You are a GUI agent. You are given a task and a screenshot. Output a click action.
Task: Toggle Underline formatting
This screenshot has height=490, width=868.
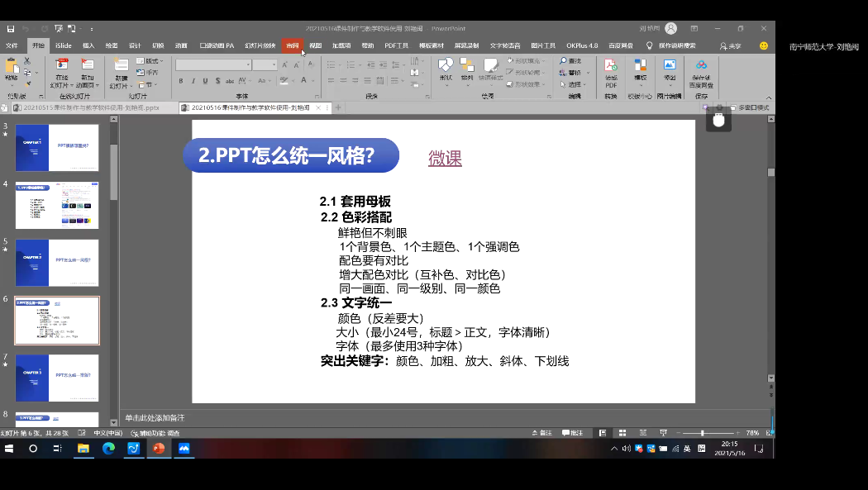[205, 81]
